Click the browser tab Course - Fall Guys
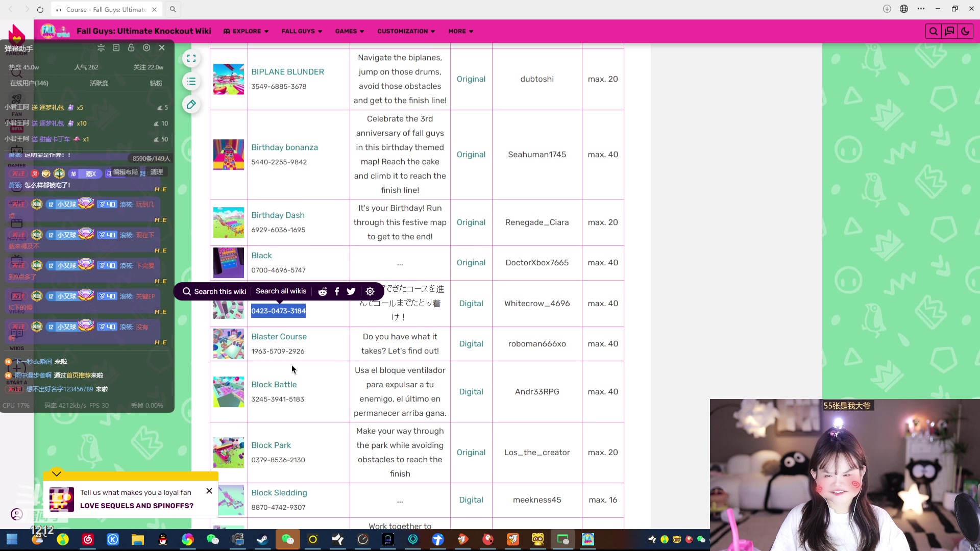Image resolution: width=980 pixels, height=551 pixels. 106,9
